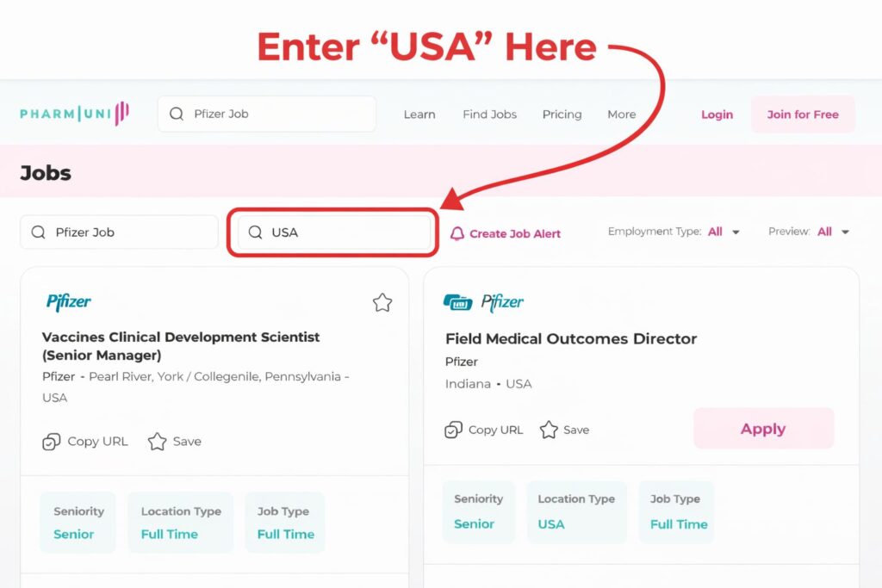Click the Pfizer logo on the Field Medical job card

(484, 302)
